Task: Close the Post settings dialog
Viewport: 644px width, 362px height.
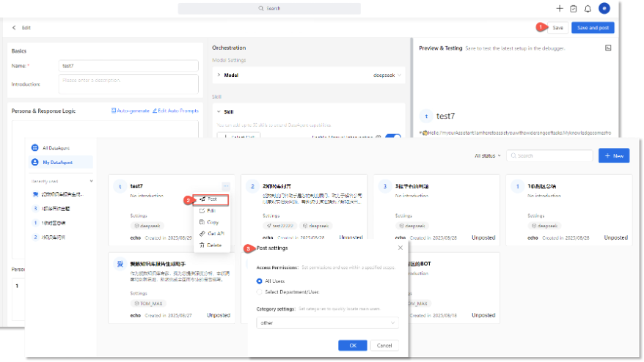Action: point(400,248)
